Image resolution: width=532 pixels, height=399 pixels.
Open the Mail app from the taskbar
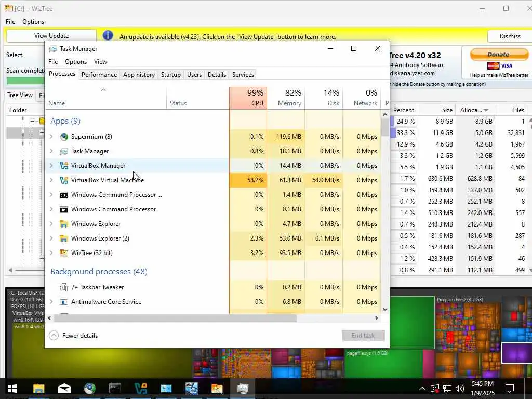[x=64, y=388]
